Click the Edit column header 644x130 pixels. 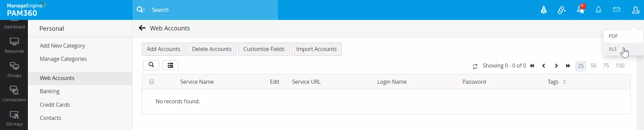pos(275,82)
